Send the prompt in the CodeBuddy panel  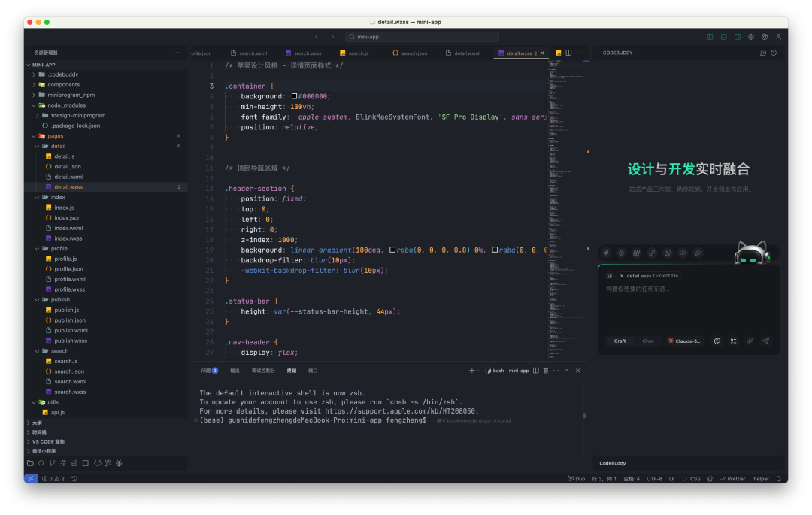pos(766,341)
